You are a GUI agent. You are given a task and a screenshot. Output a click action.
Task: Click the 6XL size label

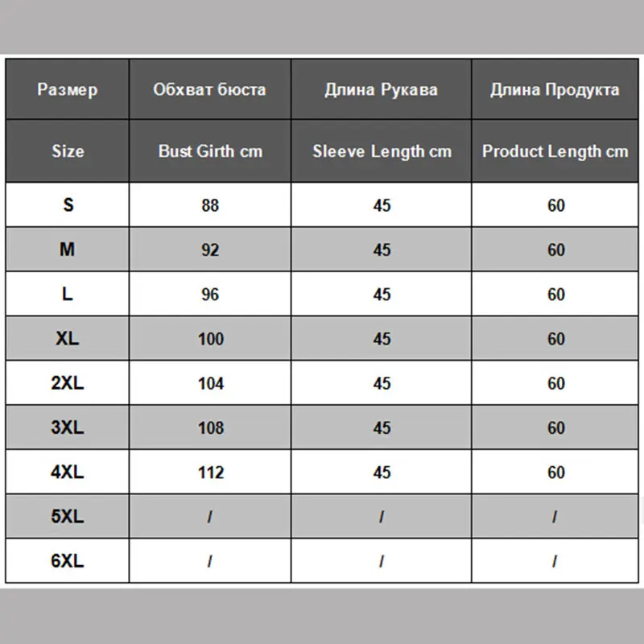point(68,561)
